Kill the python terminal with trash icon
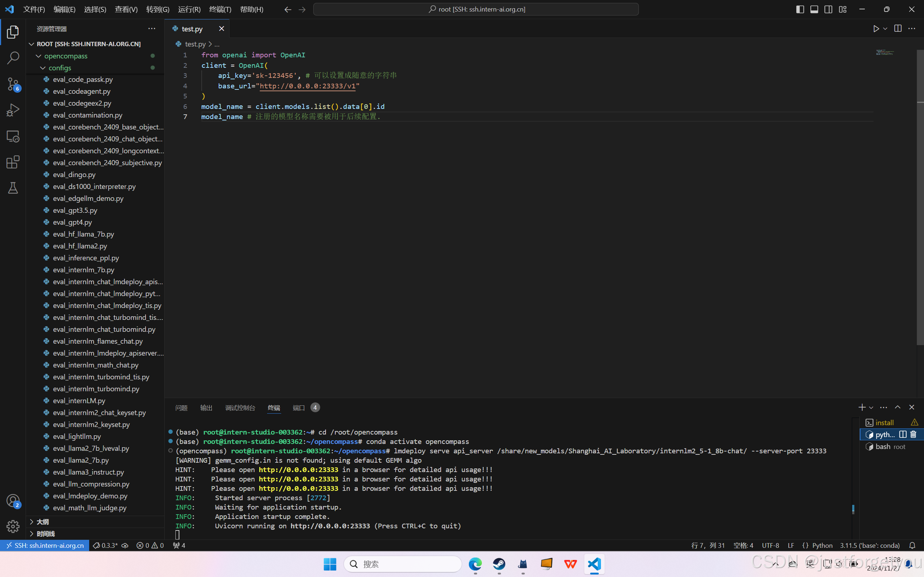The image size is (924, 577). click(913, 434)
